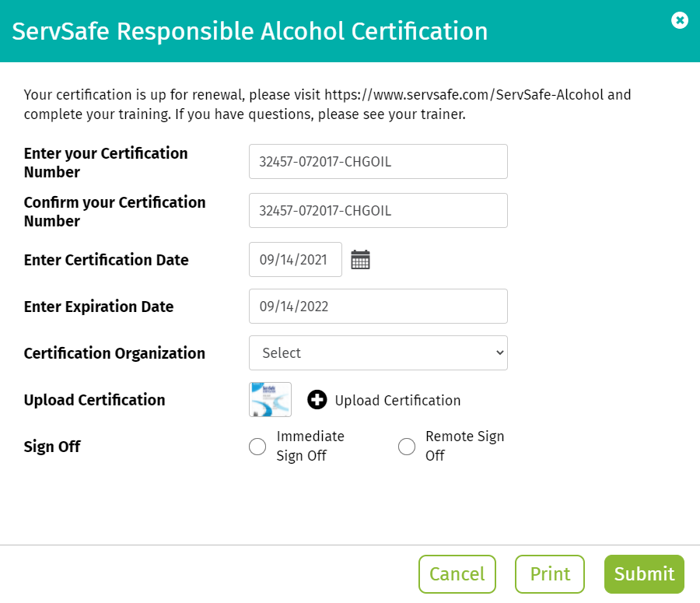Click the Expiration Date field showing 09/14/2022
This screenshot has width=700, height=603.
[x=378, y=307]
